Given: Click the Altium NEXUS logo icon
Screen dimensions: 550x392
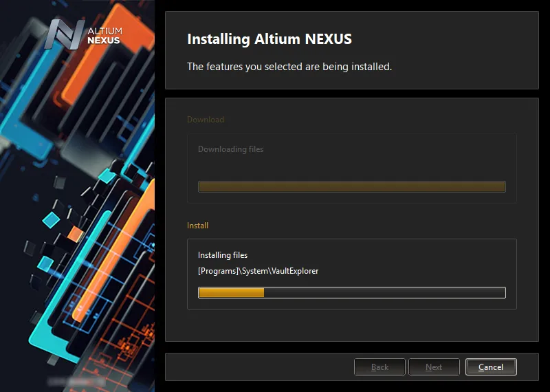Looking at the screenshot, I should click(x=65, y=34).
